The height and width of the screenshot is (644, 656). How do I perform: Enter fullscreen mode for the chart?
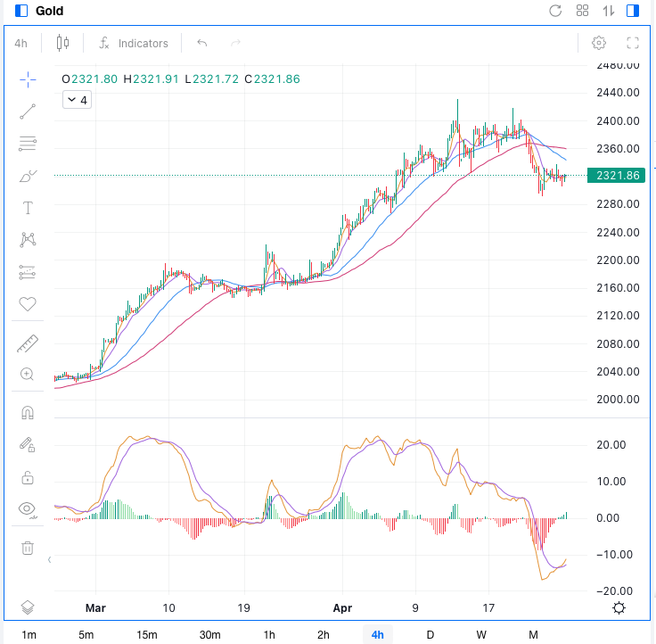(x=633, y=43)
